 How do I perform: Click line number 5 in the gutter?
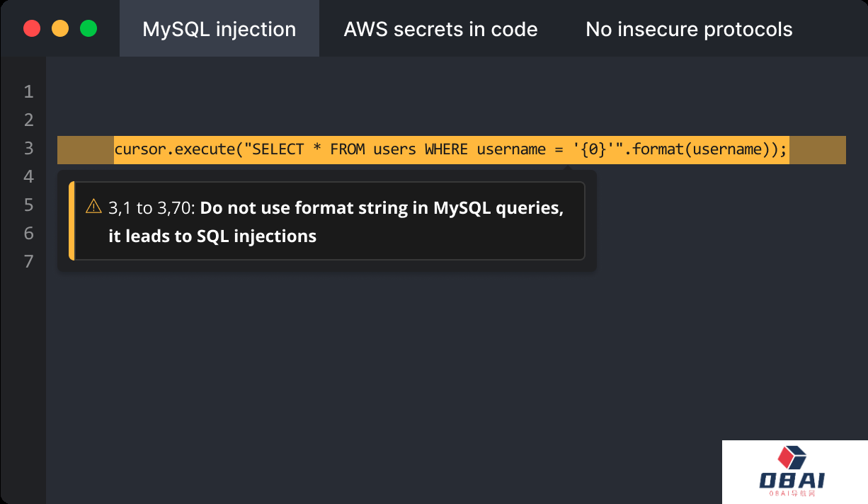[x=29, y=205]
